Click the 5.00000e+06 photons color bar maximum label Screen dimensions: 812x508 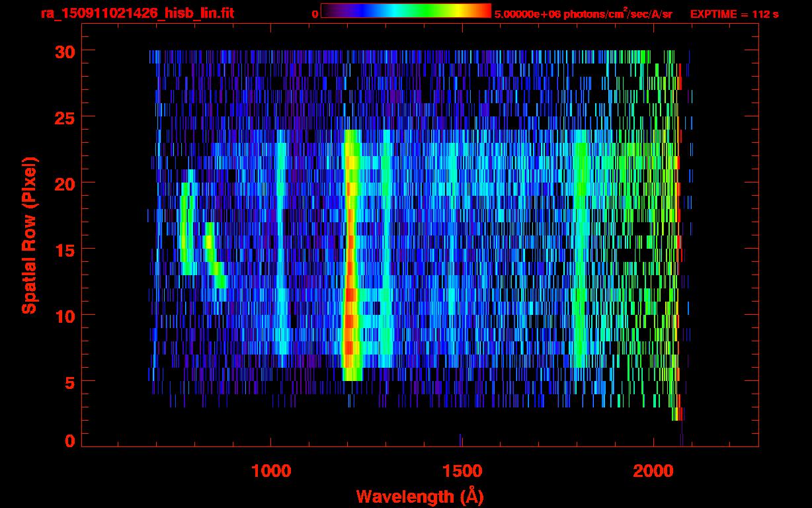[x=583, y=14]
